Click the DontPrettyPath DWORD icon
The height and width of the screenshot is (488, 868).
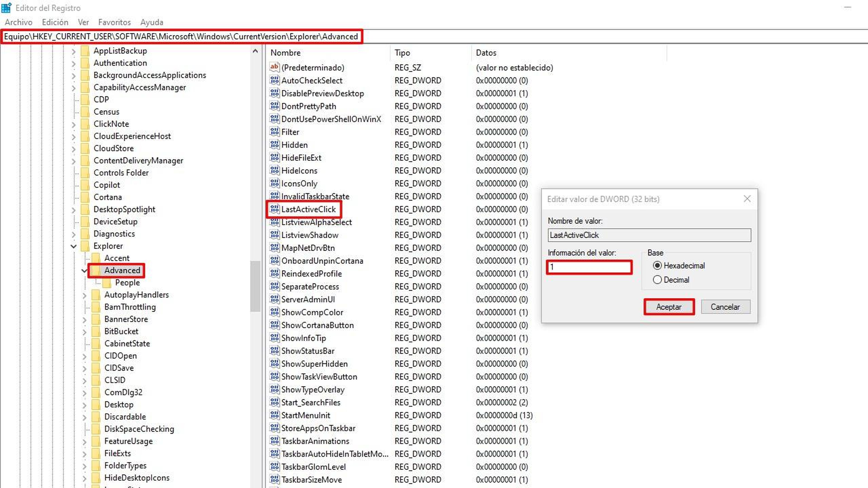(274, 106)
